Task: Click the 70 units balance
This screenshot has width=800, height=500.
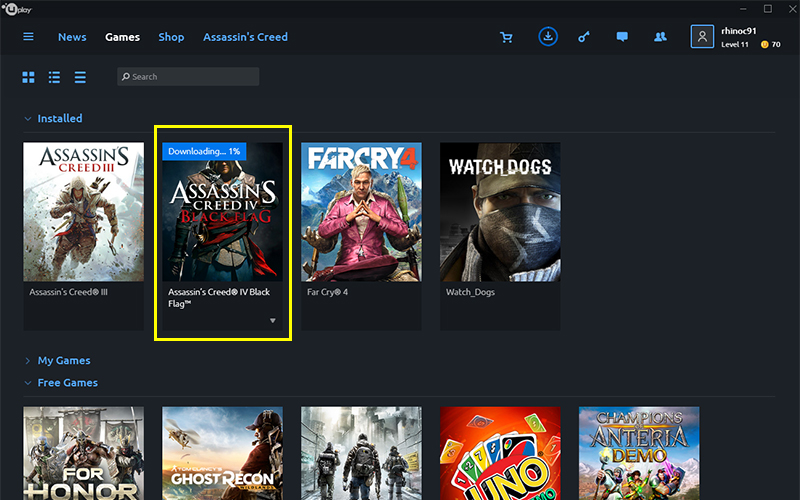Action: tap(776, 44)
